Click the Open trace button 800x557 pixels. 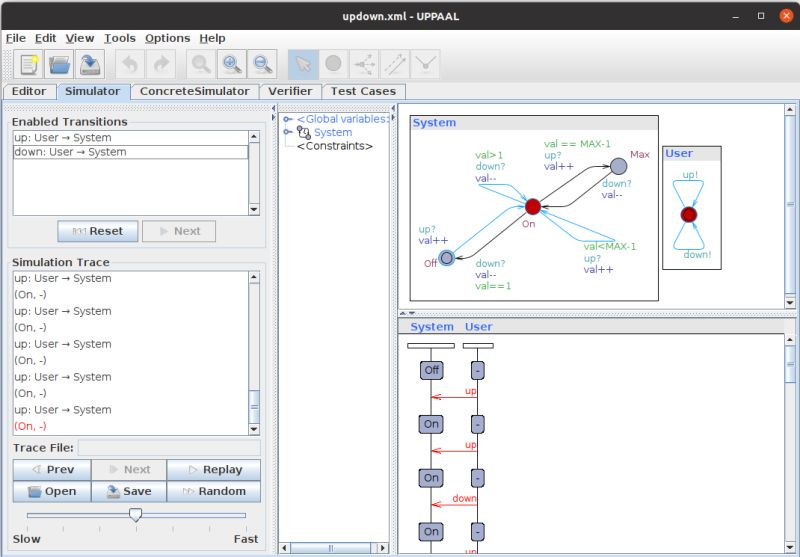pyautogui.click(x=52, y=491)
